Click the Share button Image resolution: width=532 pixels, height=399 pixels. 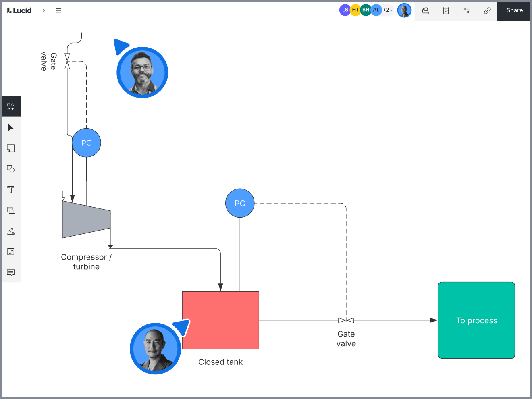click(x=514, y=10)
